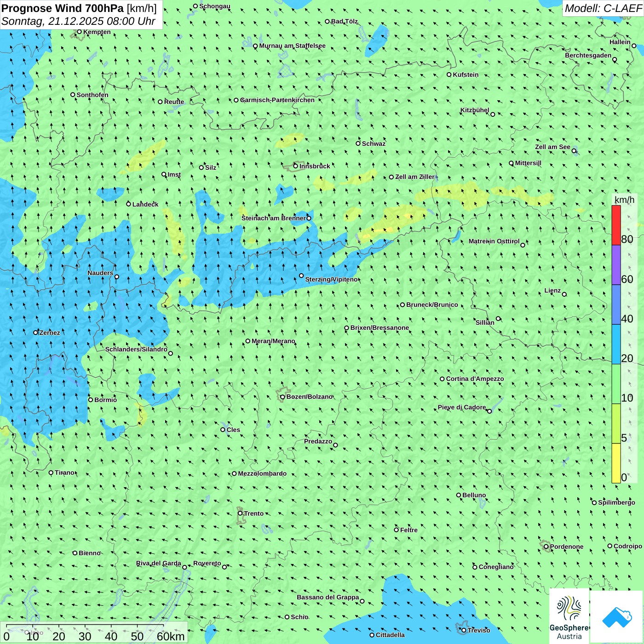Click the 'Modell: C-LAEF' label
This screenshot has width=644, height=644.
click(x=603, y=8)
